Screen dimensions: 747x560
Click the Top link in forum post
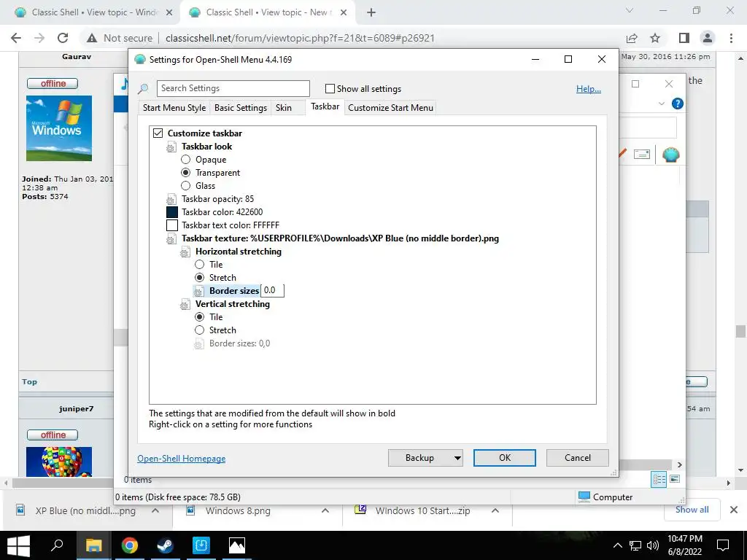click(29, 382)
